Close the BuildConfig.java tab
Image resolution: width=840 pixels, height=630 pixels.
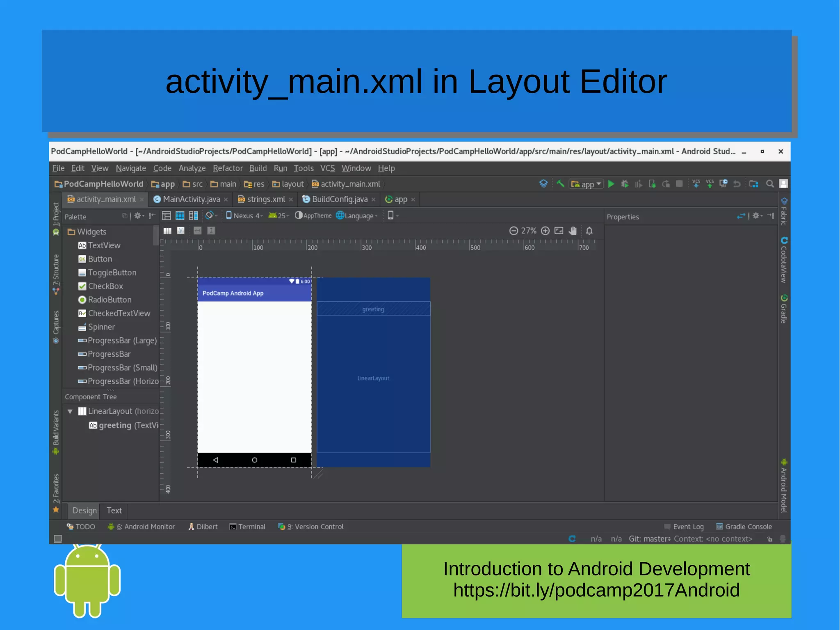pyautogui.click(x=373, y=200)
